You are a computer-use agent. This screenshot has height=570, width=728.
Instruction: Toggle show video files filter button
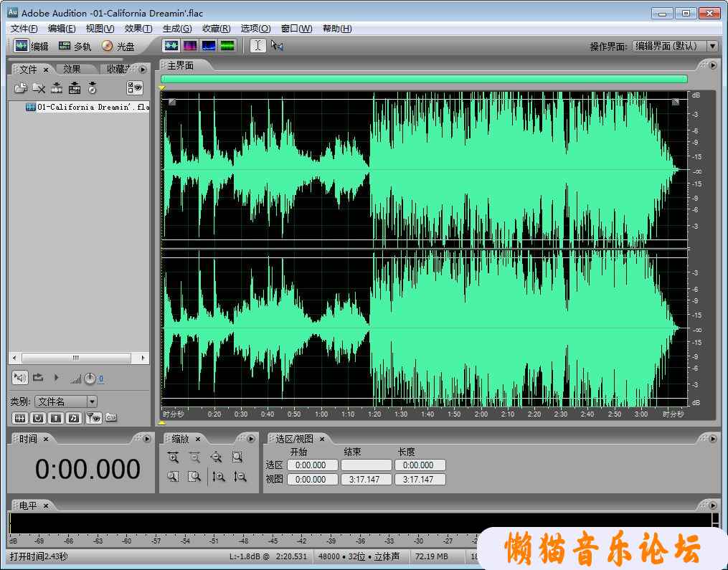point(56,418)
